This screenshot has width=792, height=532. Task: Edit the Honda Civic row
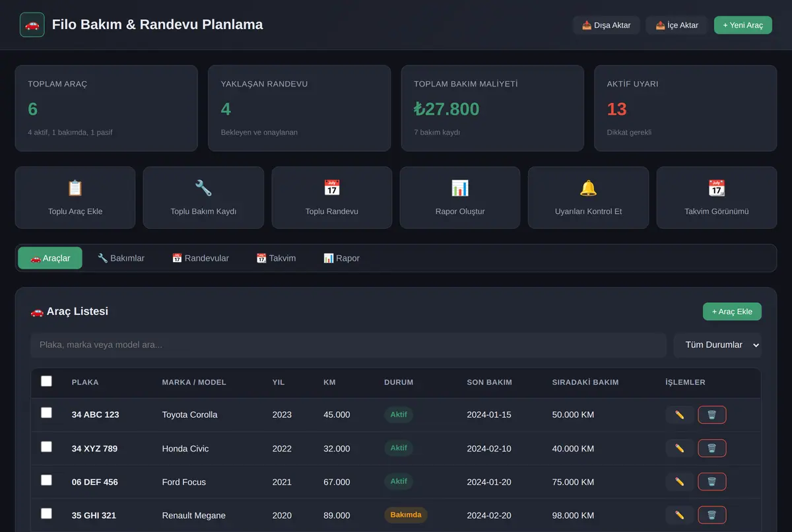coord(680,449)
